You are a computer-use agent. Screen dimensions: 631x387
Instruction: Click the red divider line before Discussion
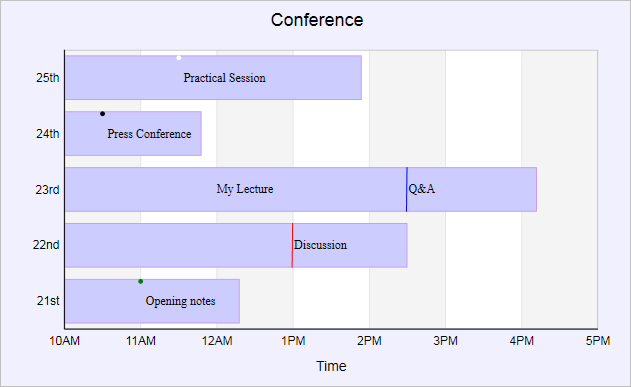(293, 245)
